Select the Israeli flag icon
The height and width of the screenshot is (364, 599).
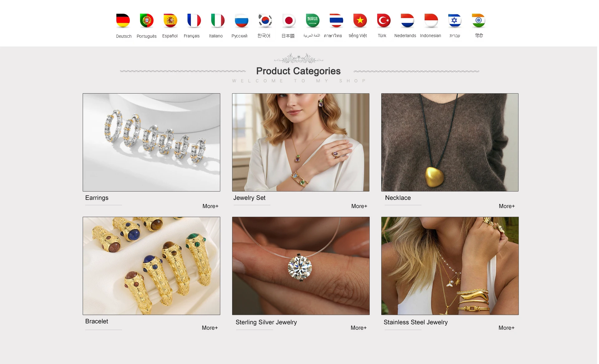455,21
